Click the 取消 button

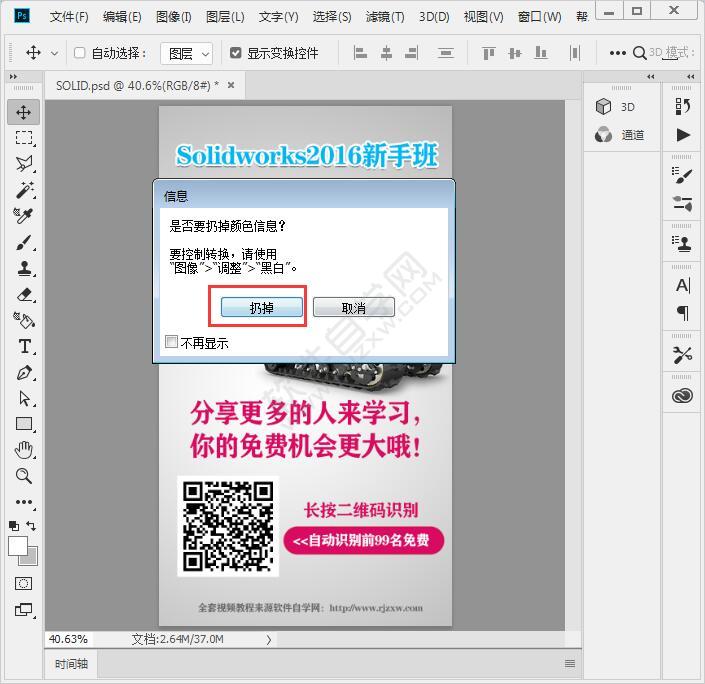pyautogui.click(x=353, y=308)
